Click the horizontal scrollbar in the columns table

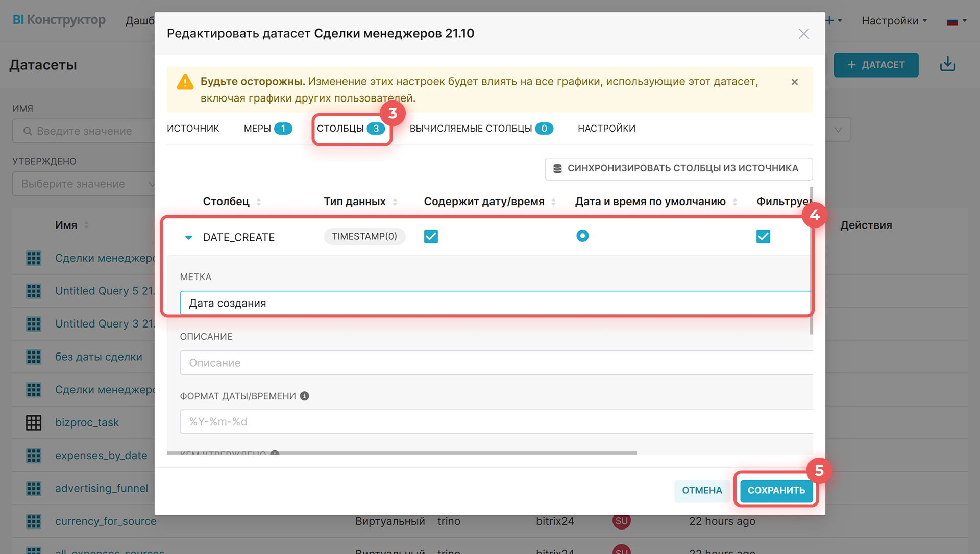coord(402,452)
